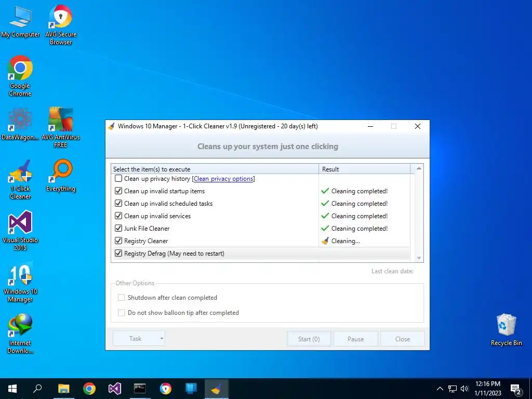Image resolution: width=532 pixels, height=399 pixels.
Task: Launch Everything search desktop icon
Action: (61, 176)
